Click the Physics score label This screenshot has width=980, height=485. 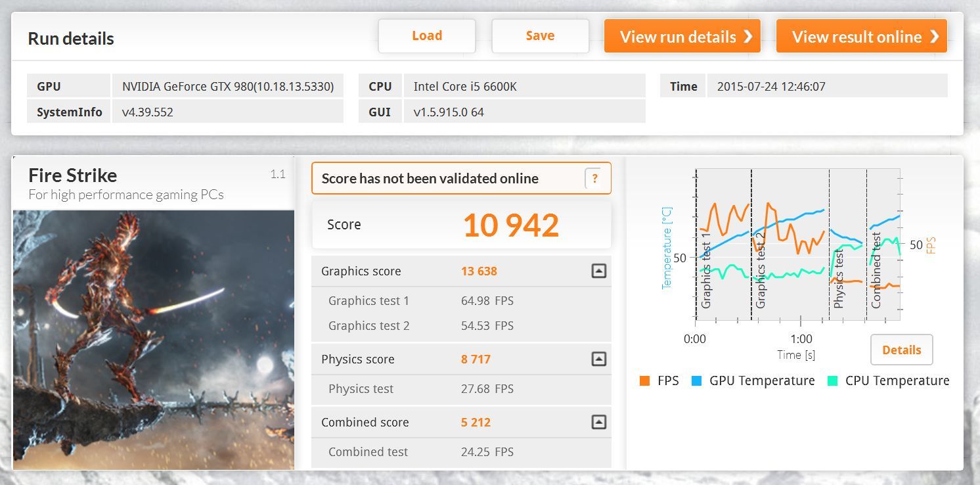point(358,359)
